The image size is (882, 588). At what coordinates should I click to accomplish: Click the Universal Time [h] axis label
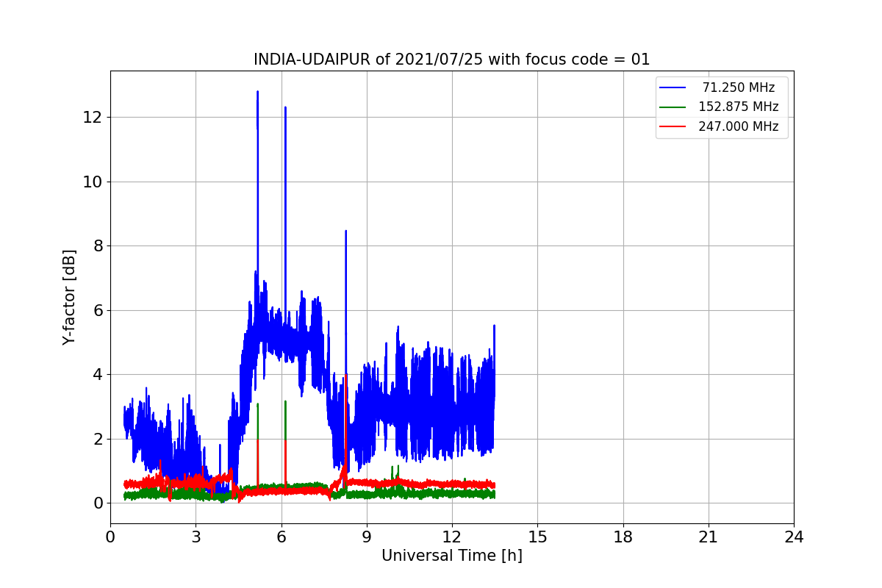click(x=452, y=556)
